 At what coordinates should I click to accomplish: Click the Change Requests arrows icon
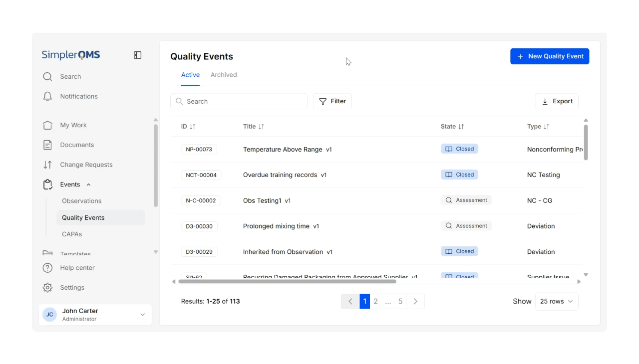pos(47,165)
